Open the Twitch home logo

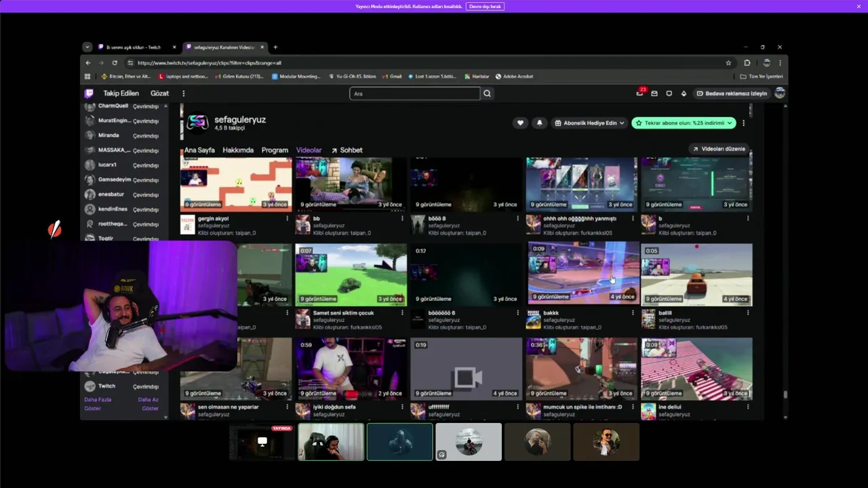point(89,94)
